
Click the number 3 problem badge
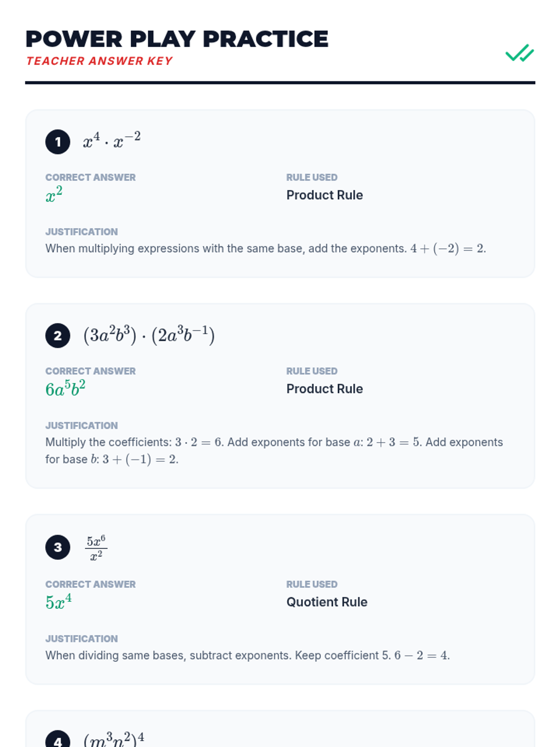[x=58, y=547]
